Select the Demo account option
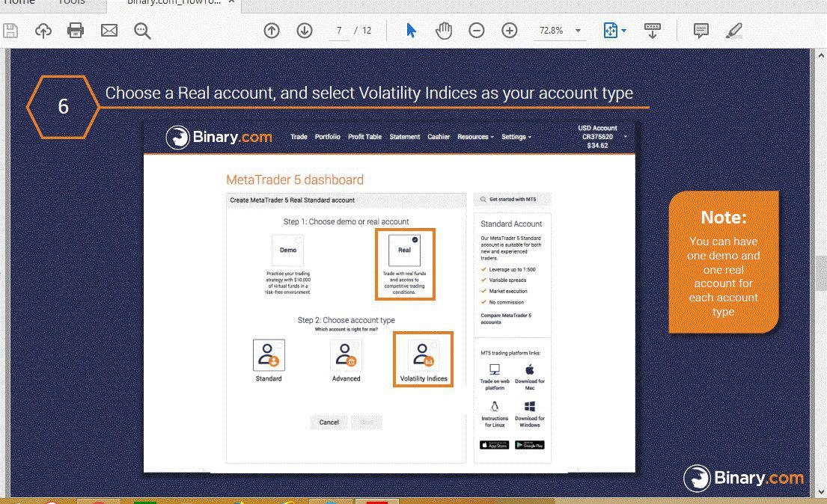Screen dimensions: 827x504 point(288,251)
